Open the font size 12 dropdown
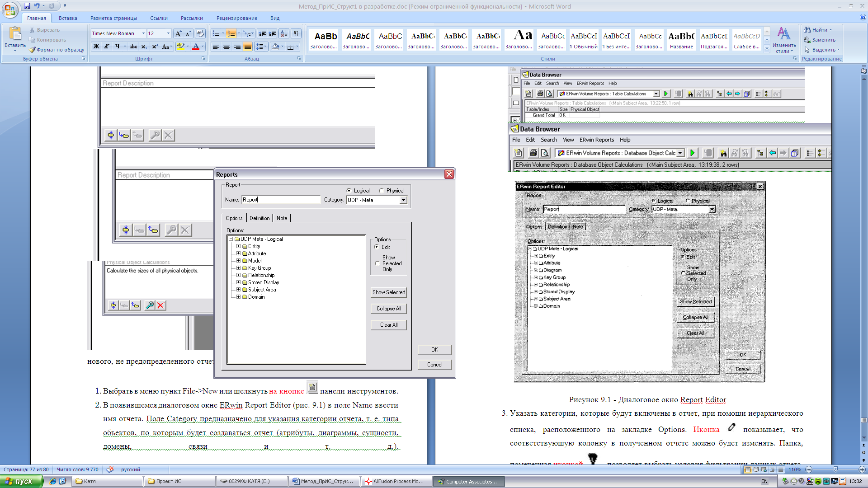This screenshot has height=488, width=868. [x=168, y=33]
